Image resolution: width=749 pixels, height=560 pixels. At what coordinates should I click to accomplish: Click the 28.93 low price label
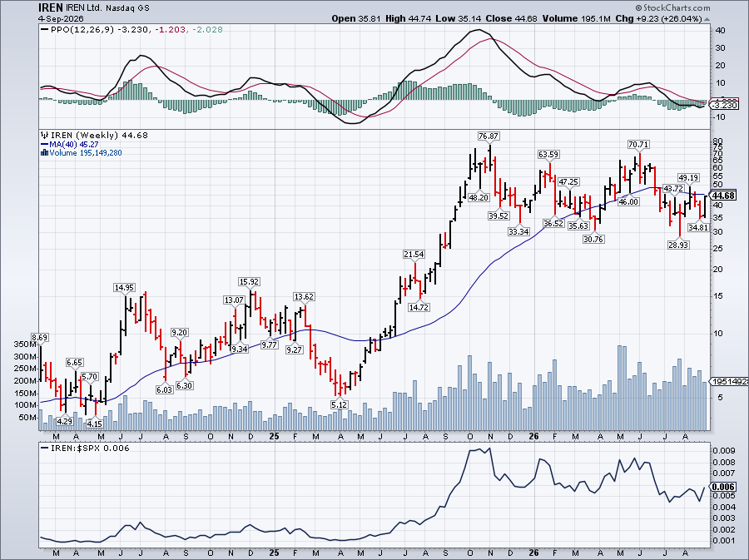tap(678, 245)
